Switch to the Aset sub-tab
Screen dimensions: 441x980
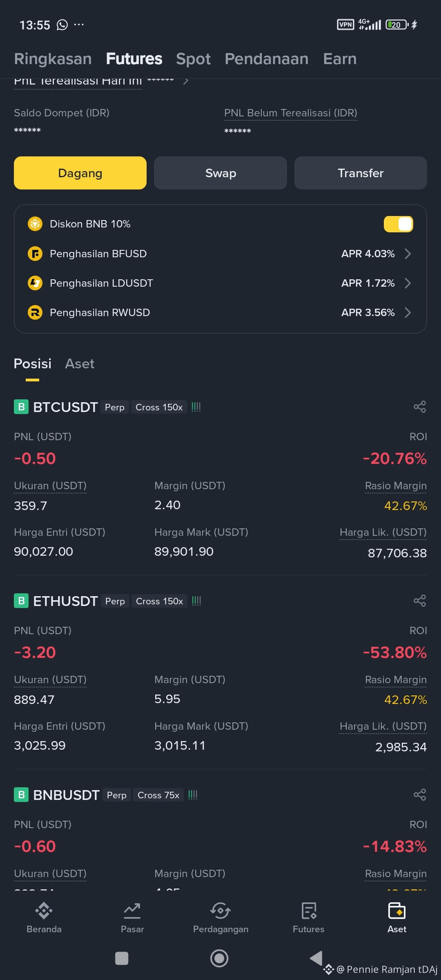[80, 363]
